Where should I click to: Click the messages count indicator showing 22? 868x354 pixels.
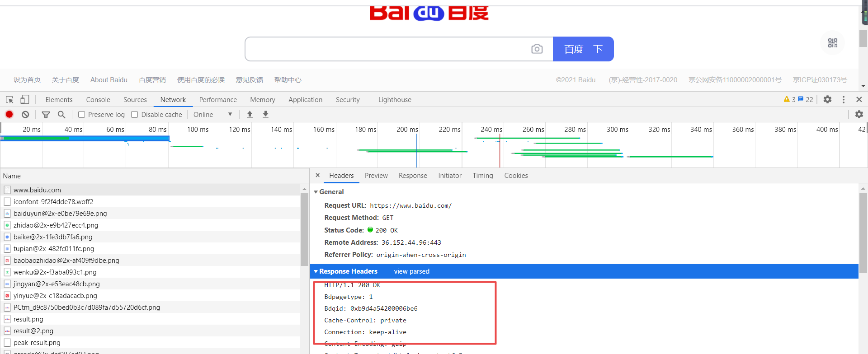[x=806, y=99]
